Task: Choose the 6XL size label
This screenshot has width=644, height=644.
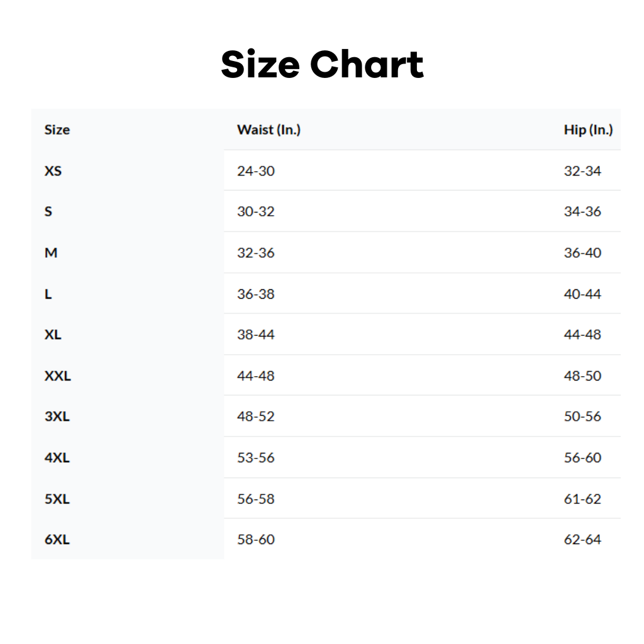Action: point(57,540)
